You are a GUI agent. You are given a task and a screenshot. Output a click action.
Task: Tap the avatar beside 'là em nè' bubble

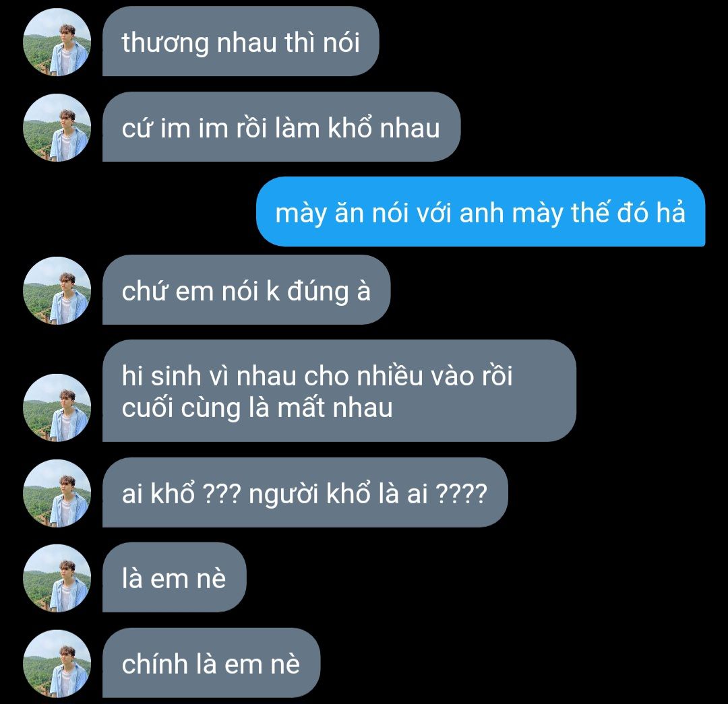click(x=57, y=578)
